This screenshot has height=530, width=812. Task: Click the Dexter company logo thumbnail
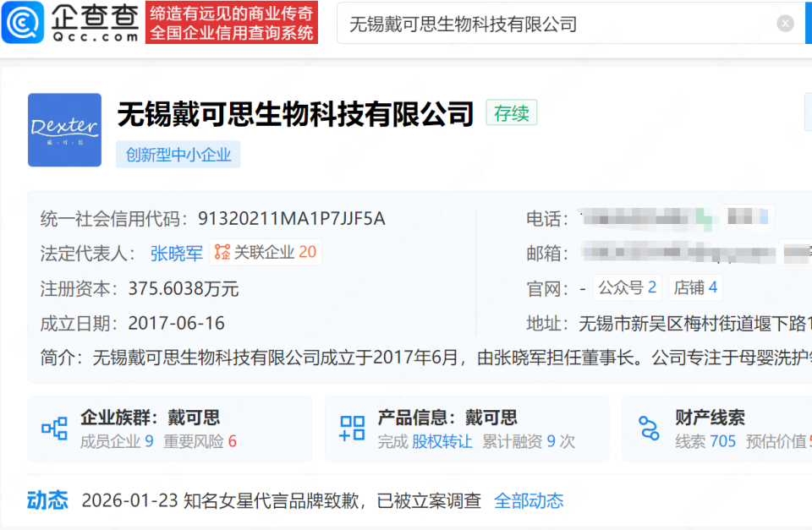pos(64,130)
